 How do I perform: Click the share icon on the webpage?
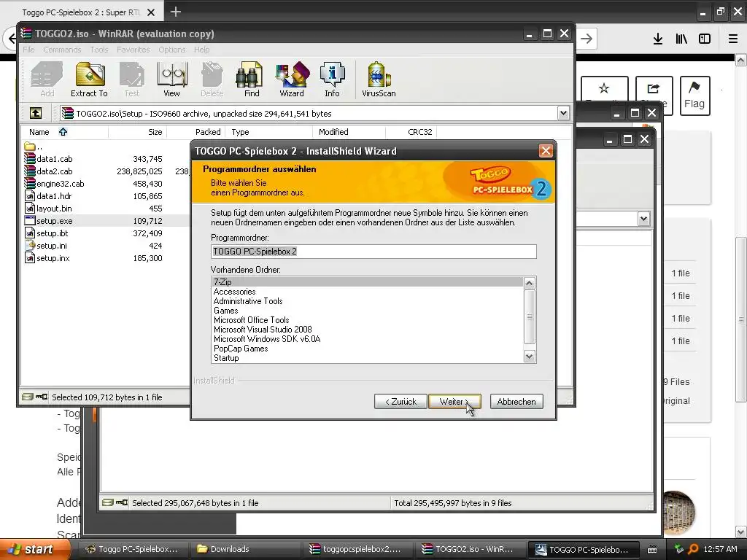click(x=653, y=88)
